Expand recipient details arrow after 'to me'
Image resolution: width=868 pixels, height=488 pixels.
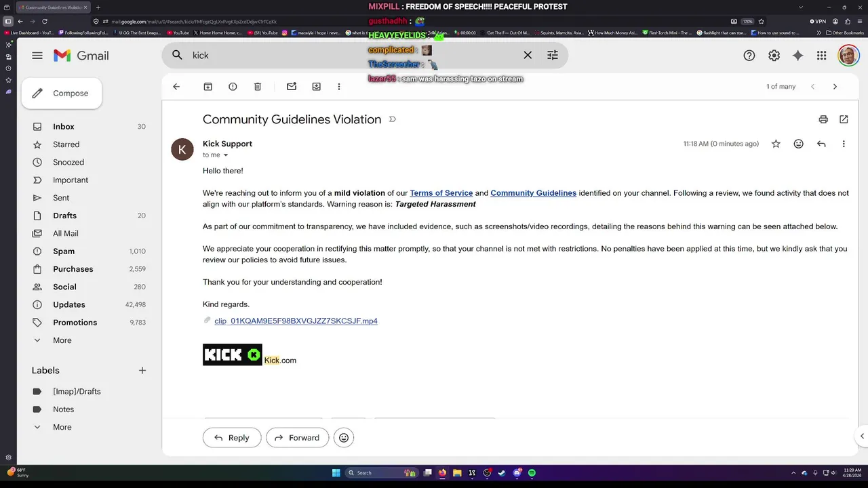tap(226, 155)
